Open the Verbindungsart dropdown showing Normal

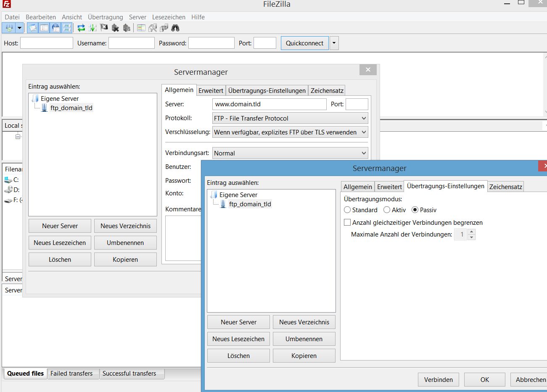[x=290, y=153]
